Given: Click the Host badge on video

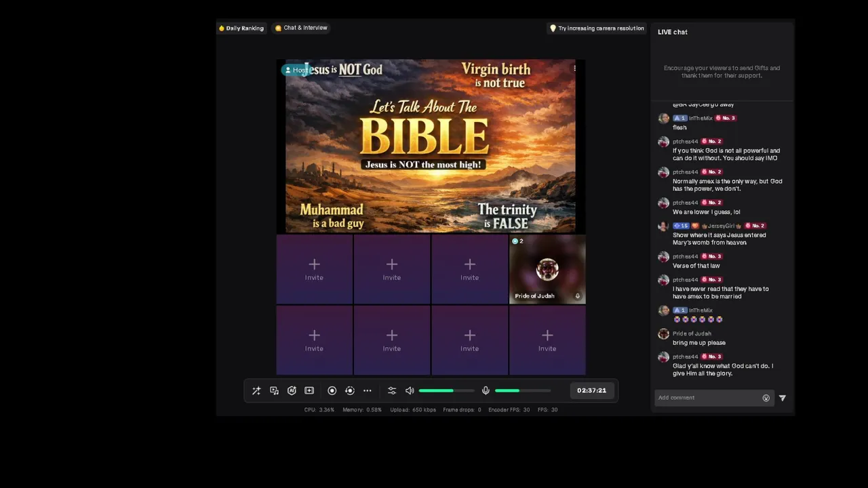Looking at the screenshot, I should click(x=295, y=70).
